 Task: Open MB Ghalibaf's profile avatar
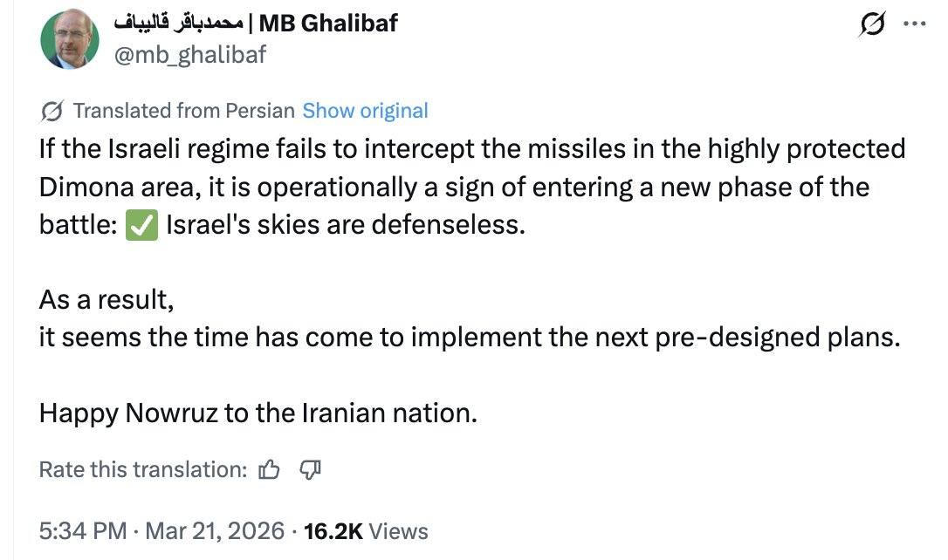[x=70, y=40]
